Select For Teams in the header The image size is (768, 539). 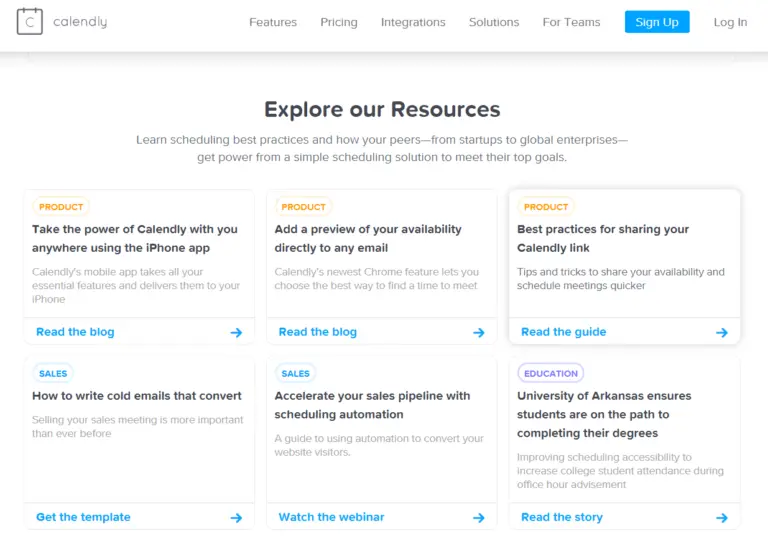click(571, 22)
